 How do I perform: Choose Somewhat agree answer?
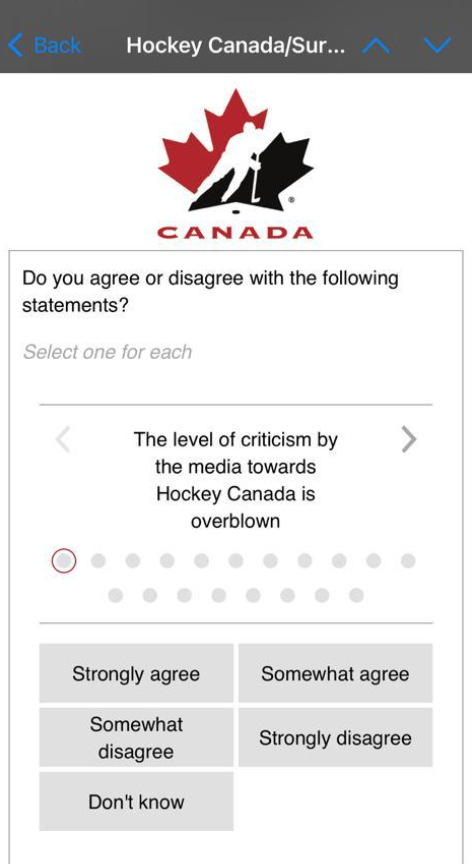pyautogui.click(x=335, y=673)
